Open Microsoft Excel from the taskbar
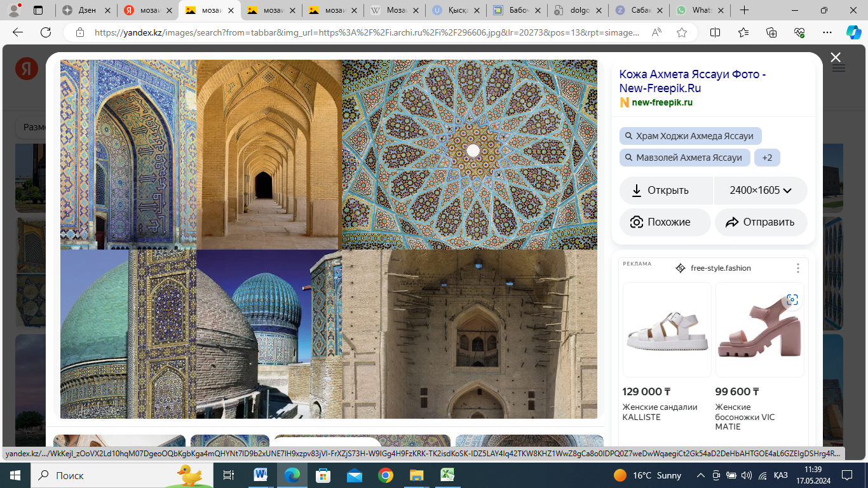Image resolution: width=868 pixels, height=488 pixels. pos(447,475)
